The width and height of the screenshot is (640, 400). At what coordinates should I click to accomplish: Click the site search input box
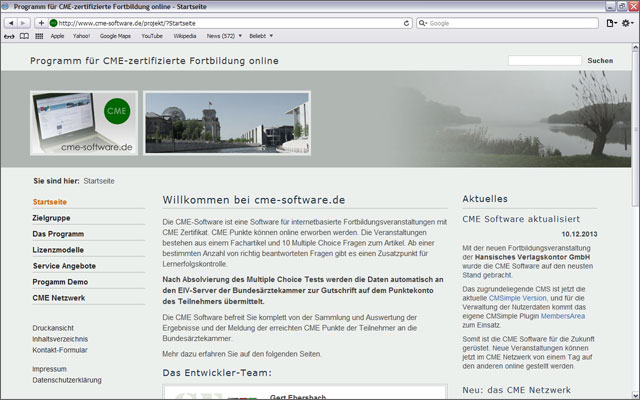tap(544, 60)
